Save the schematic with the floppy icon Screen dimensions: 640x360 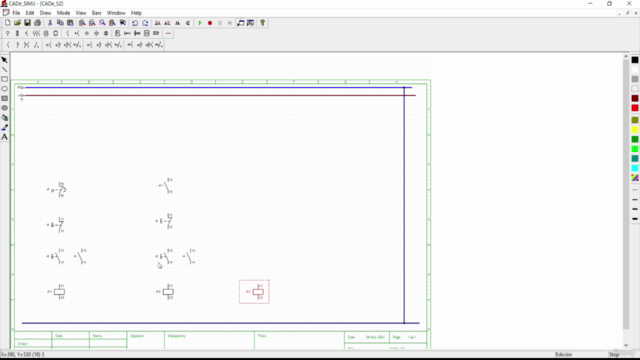click(x=27, y=23)
